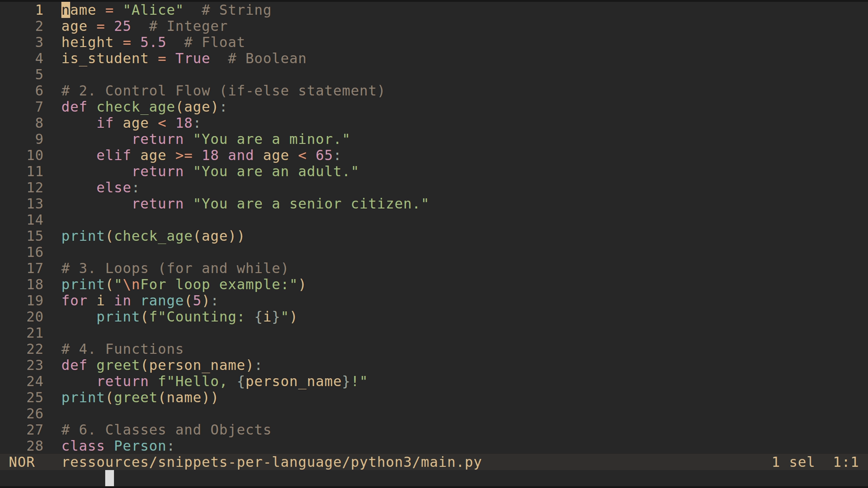Click the comment '# Integer' on line 2
The width and height of the screenshot is (868, 488).
click(x=188, y=26)
